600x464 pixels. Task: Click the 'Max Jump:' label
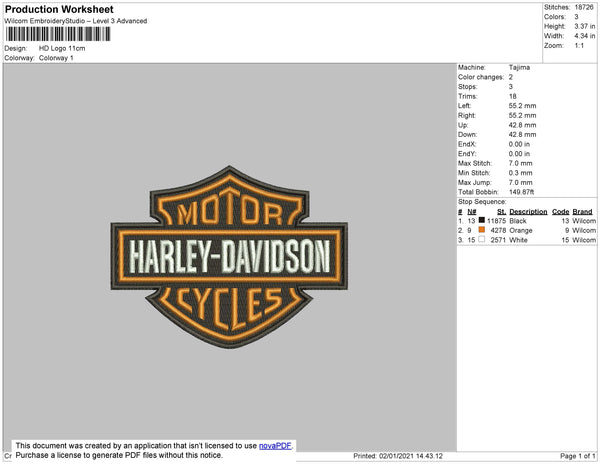coord(474,182)
